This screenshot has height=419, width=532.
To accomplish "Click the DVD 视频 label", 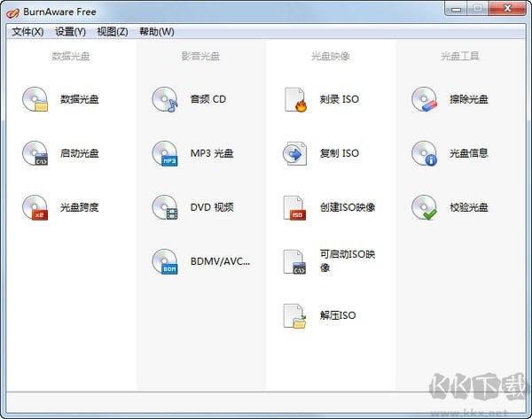I will pos(212,207).
